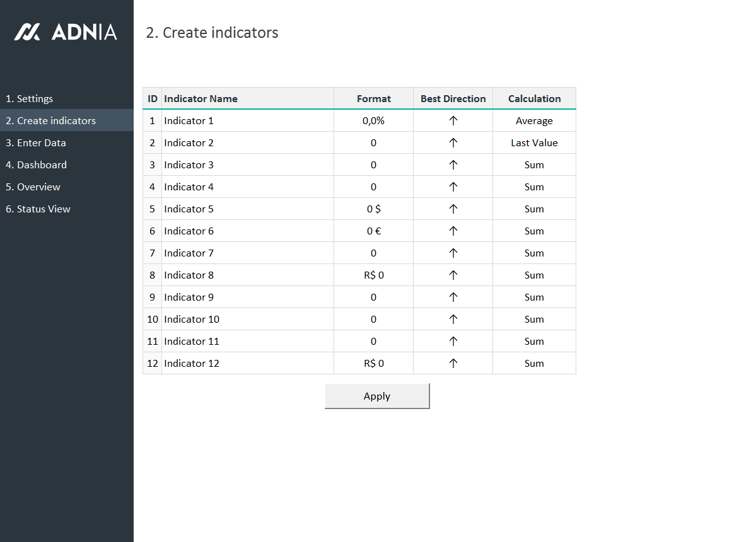Click Indicator 3 best direction arrow

pos(453,165)
